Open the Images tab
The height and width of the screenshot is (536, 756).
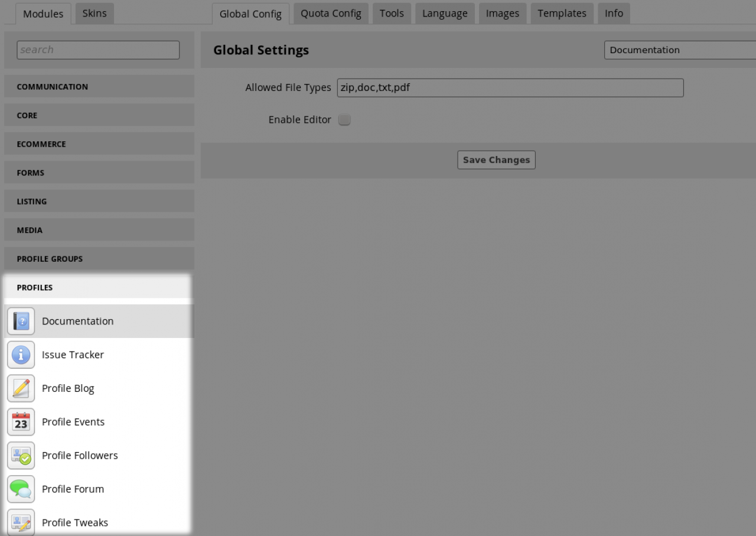503,13
